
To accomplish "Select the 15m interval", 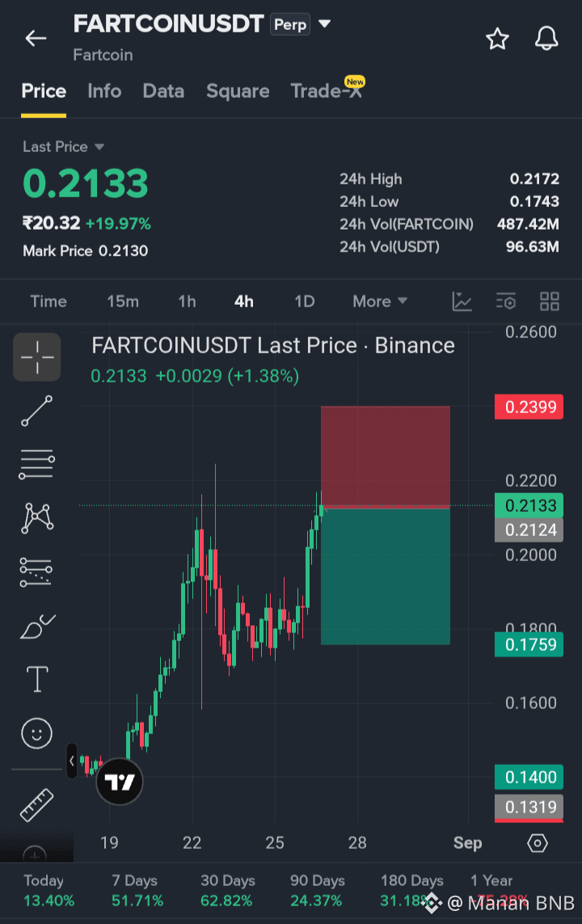I will [x=123, y=302].
